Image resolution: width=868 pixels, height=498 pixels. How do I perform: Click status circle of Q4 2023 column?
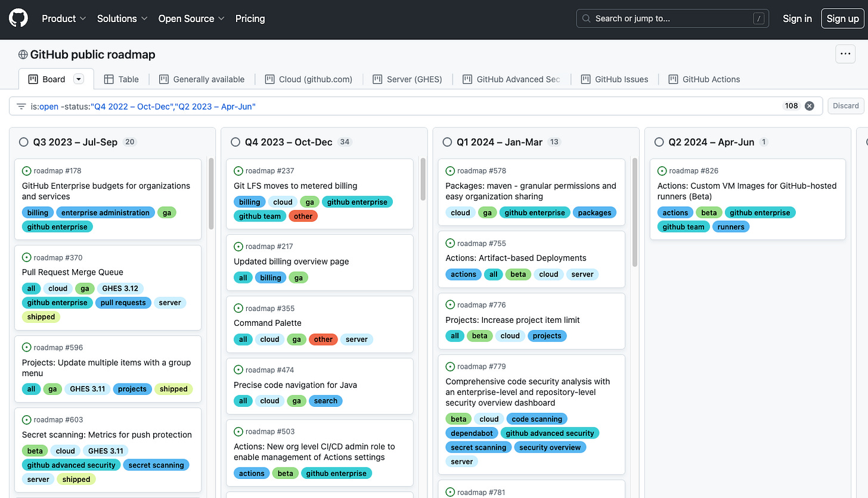click(235, 142)
